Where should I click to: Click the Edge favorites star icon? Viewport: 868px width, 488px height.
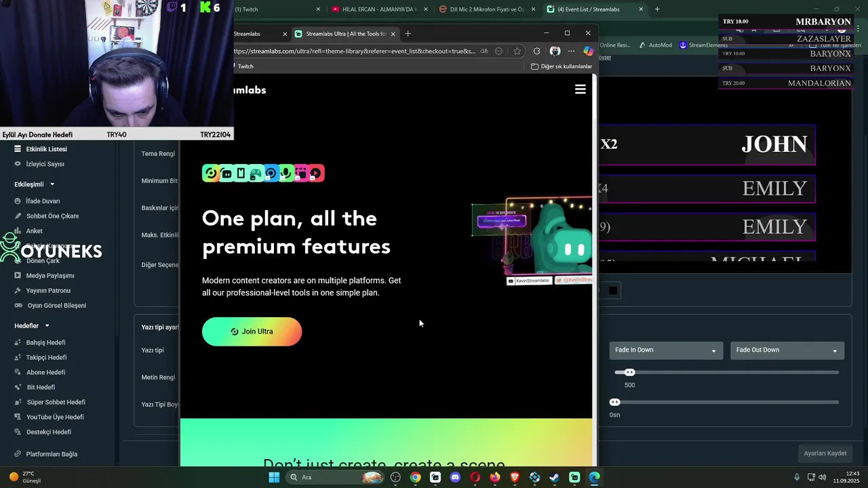coord(517,51)
